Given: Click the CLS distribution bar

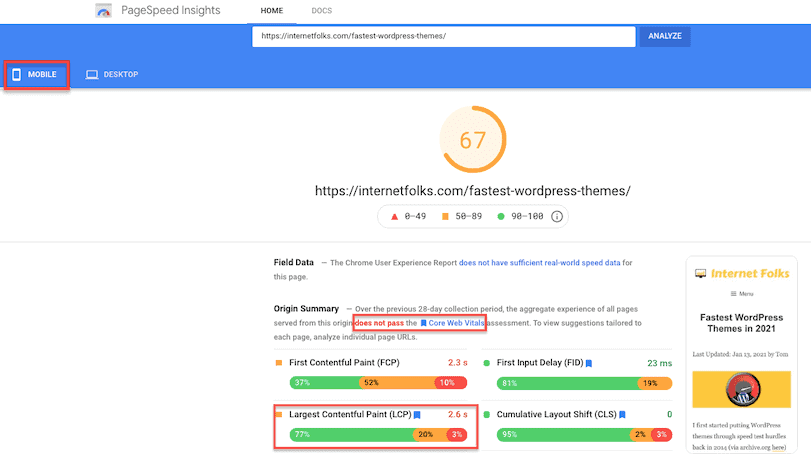Looking at the screenshot, I should coord(584,435).
